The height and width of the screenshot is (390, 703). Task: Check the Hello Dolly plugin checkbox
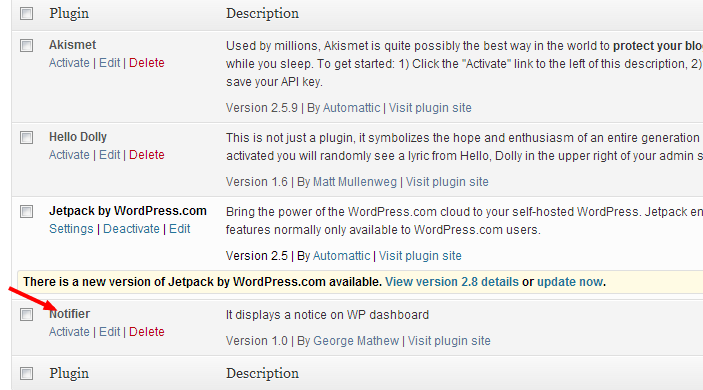pos(26,137)
